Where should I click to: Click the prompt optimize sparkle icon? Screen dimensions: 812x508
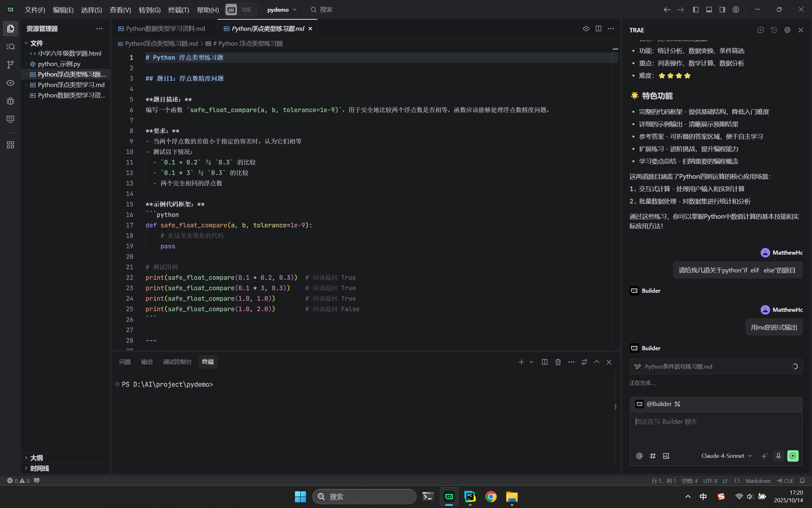(x=764, y=456)
